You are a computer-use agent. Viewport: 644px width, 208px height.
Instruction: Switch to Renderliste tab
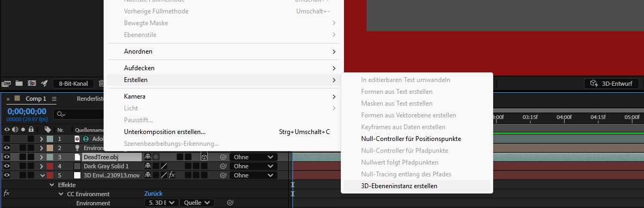[90, 99]
